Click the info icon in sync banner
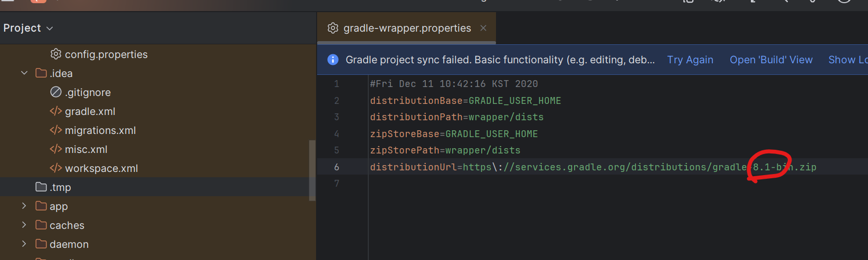The image size is (868, 260). (x=333, y=60)
